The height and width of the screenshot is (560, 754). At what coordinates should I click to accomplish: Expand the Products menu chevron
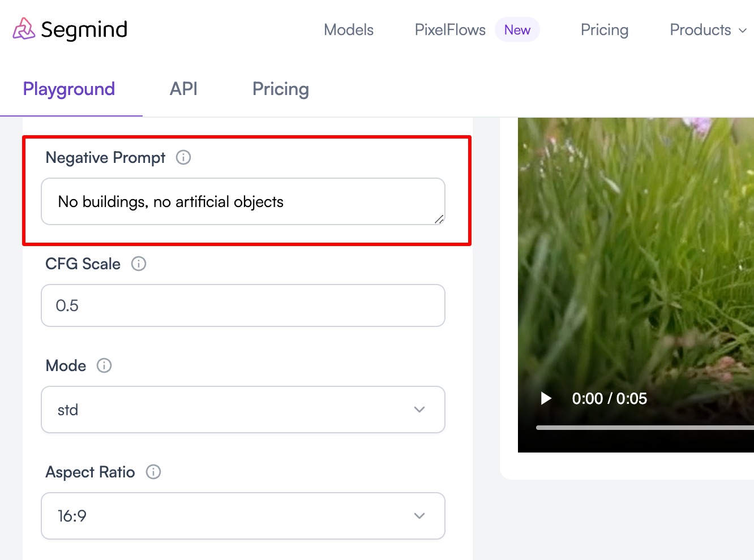coord(743,31)
